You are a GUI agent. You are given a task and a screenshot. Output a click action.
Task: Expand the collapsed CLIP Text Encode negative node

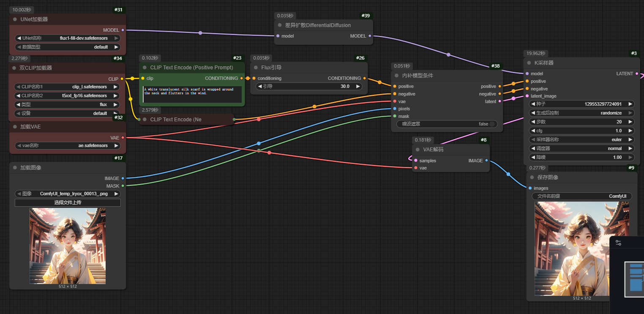145,120
